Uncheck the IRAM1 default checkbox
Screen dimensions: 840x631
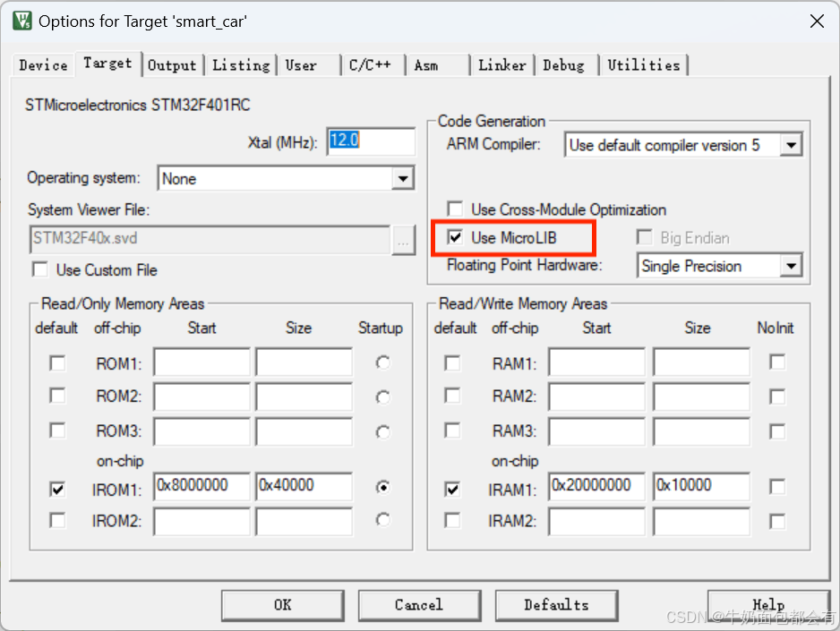tap(452, 489)
